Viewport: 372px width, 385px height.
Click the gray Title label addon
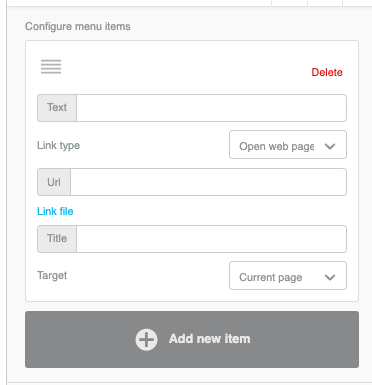[57, 239]
